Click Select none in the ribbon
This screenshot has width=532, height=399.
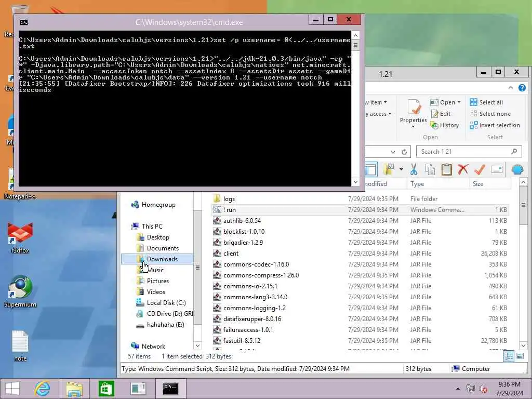click(490, 114)
